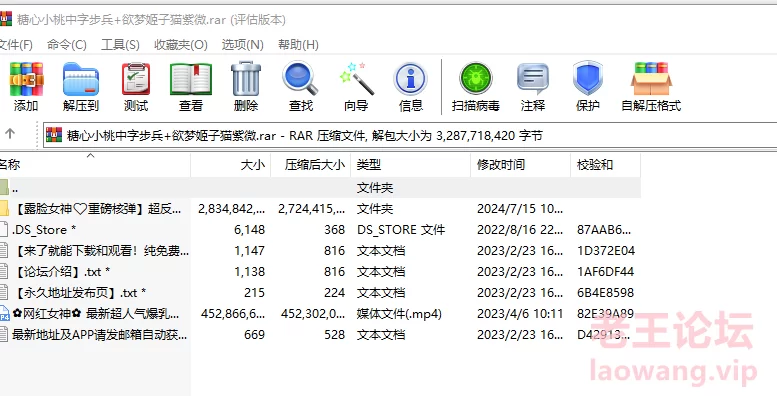This screenshot has height=396, width=777.
Task: Sort by Modified (修改时间) column header
Action: pos(520,165)
